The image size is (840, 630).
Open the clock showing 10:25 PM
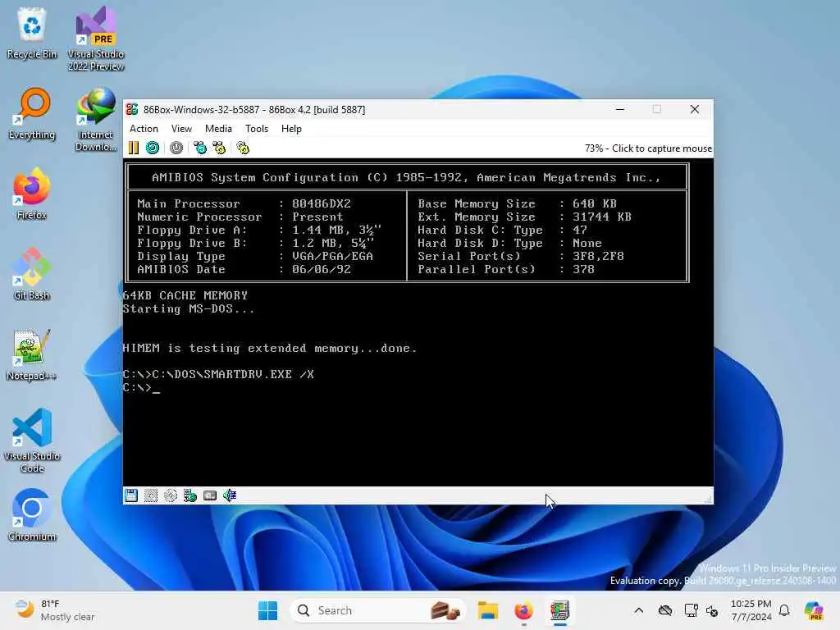coord(751,610)
